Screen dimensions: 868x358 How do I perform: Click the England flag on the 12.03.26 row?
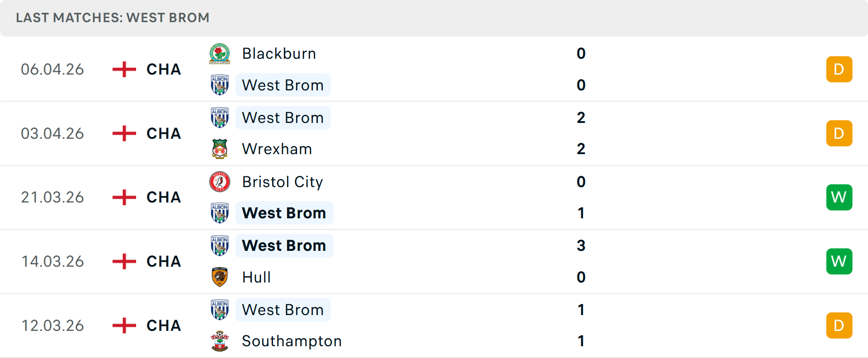pyautogui.click(x=123, y=325)
